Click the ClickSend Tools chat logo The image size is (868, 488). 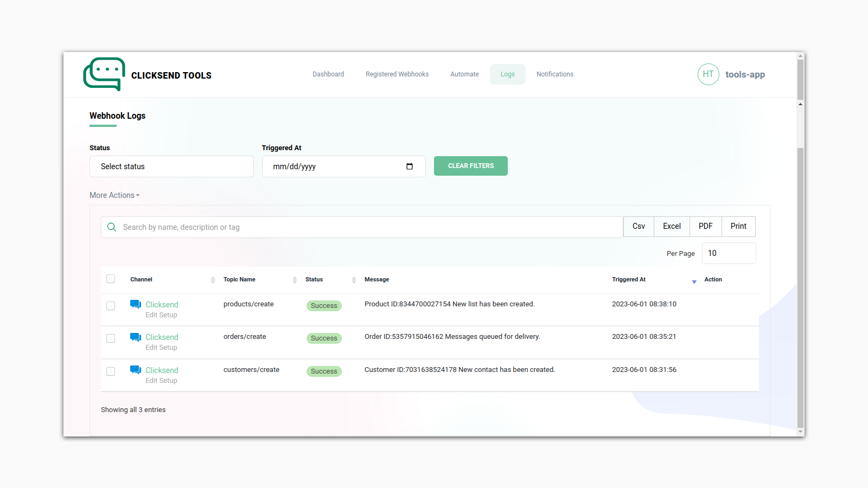104,74
